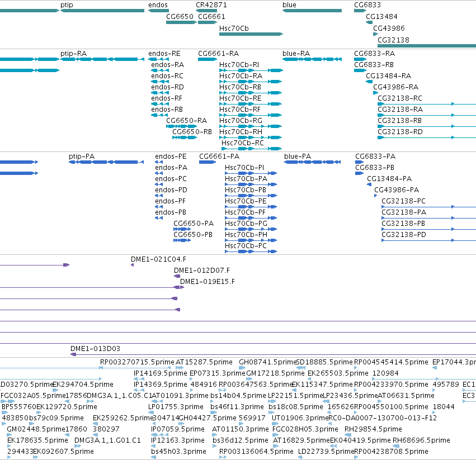Select the endos-RA transcript
The height and width of the screenshot is (460, 476).
(x=160, y=70)
